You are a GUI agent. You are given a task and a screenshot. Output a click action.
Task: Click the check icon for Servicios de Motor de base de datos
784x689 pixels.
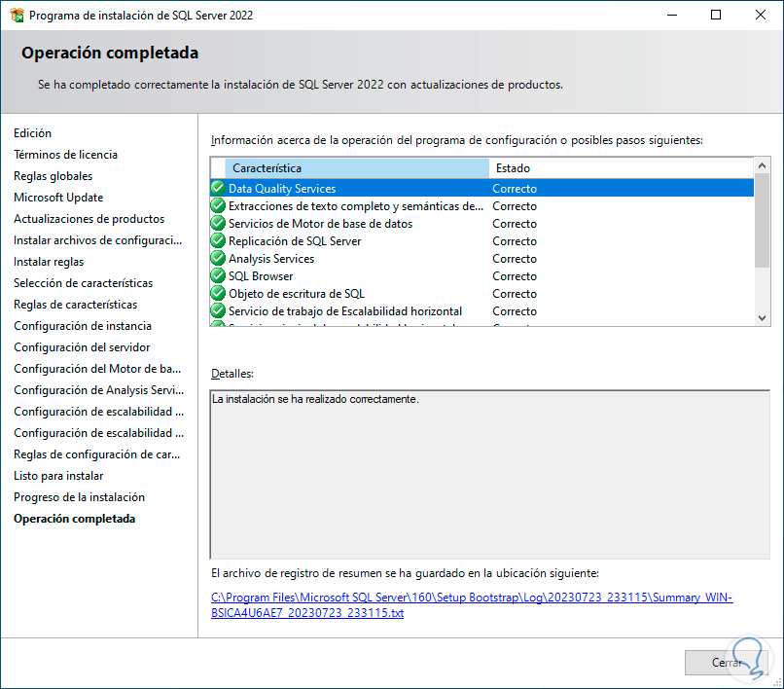(x=218, y=223)
